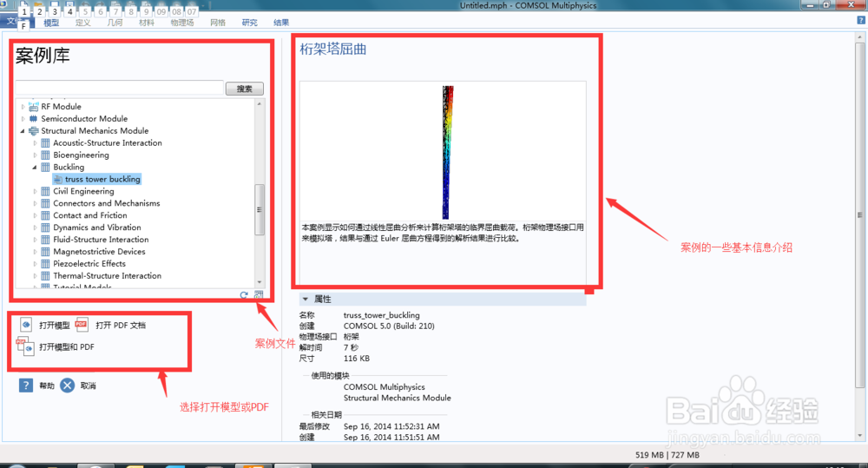Switch to the 几何 ribbon tab
The width and height of the screenshot is (868, 468).
(115, 23)
